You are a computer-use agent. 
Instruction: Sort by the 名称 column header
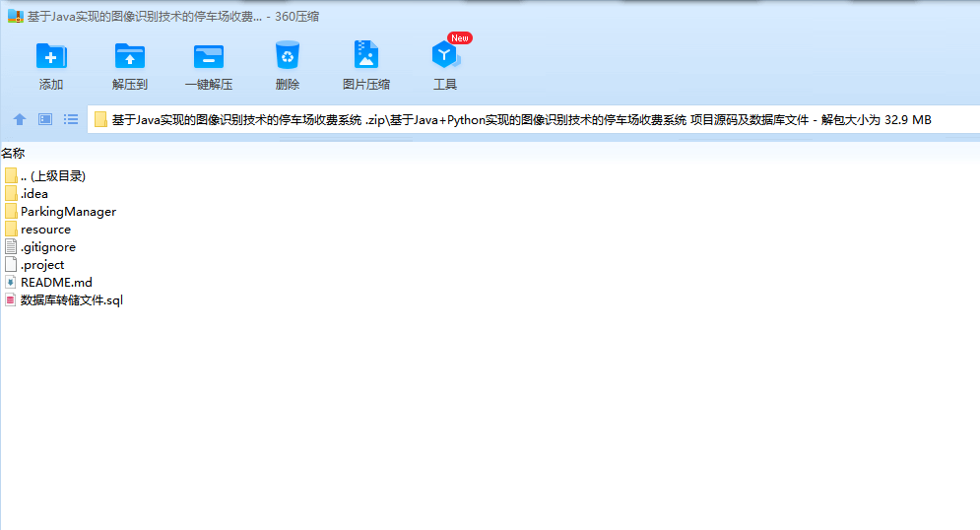(13, 153)
